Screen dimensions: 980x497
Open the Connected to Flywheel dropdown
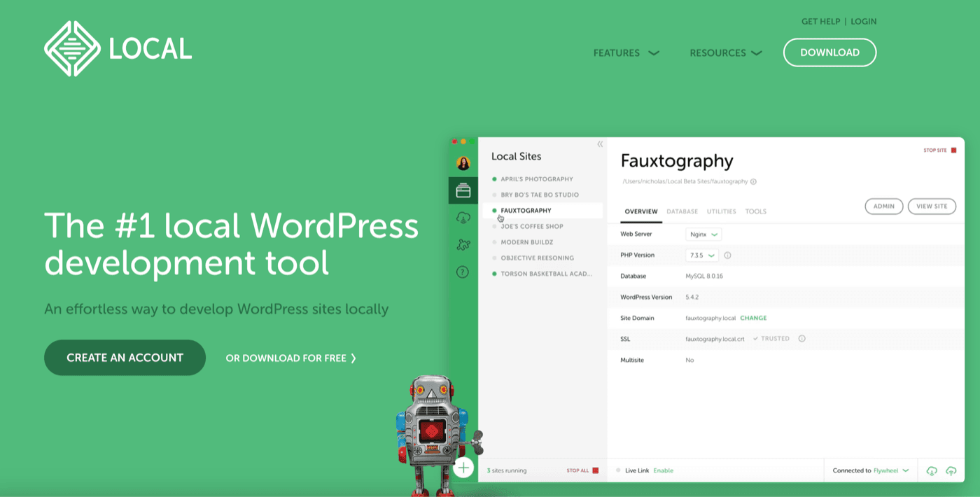point(871,471)
